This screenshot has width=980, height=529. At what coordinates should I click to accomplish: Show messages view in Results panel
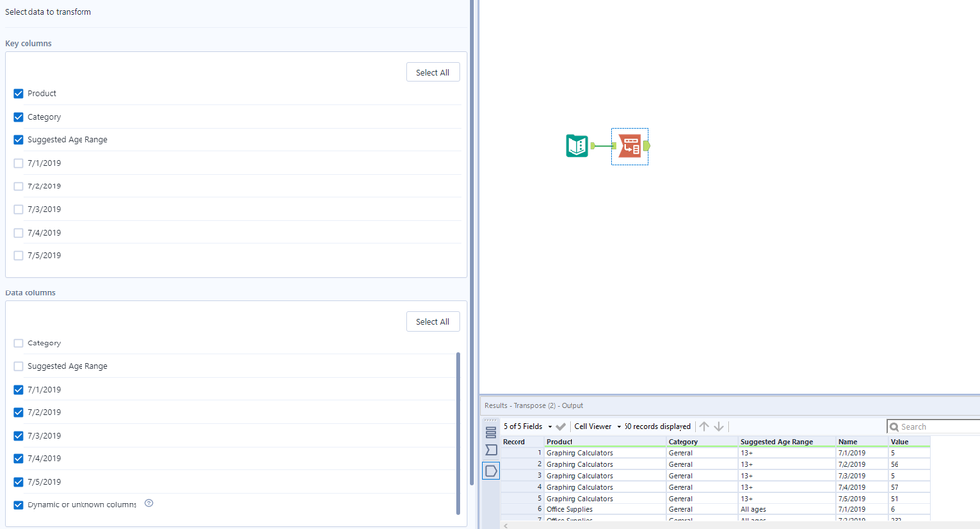[x=491, y=431]
